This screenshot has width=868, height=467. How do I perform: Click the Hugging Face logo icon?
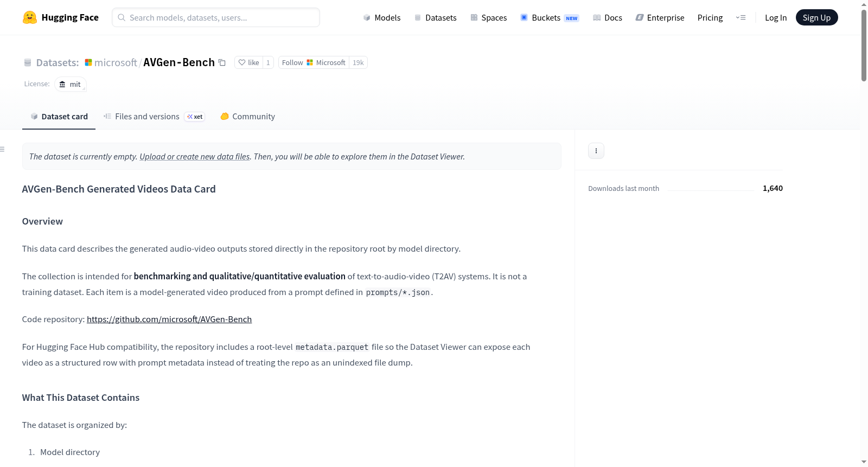click(30, 17)
